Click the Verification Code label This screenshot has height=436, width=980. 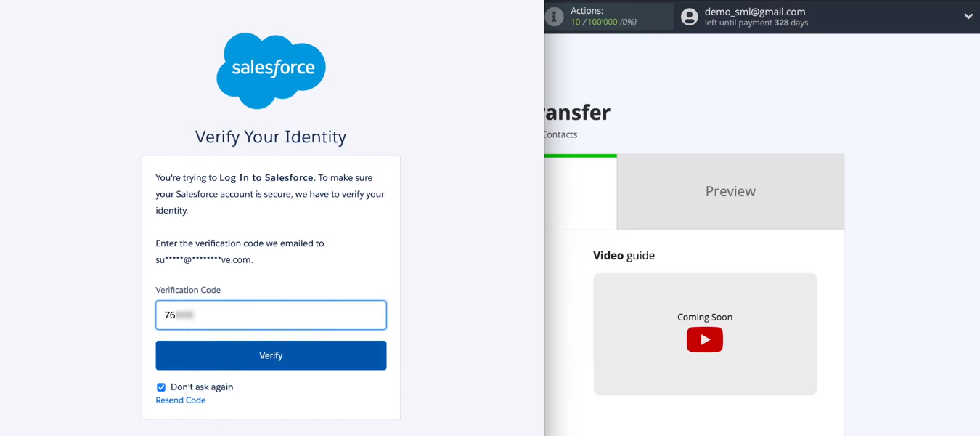[x=188, y=290]
